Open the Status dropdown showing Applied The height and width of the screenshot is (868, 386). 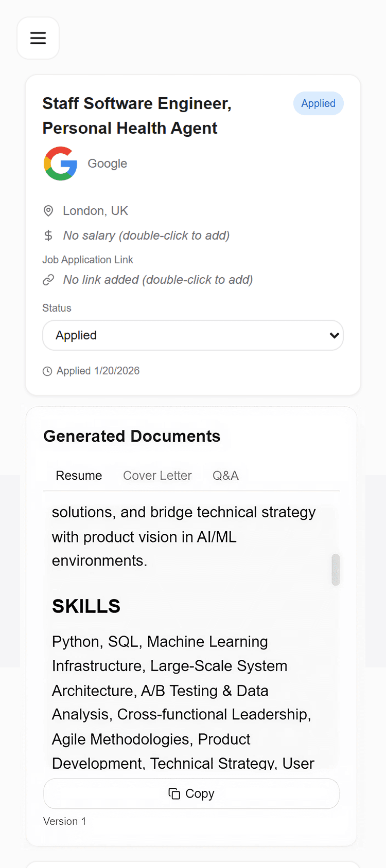pos(193,335)
